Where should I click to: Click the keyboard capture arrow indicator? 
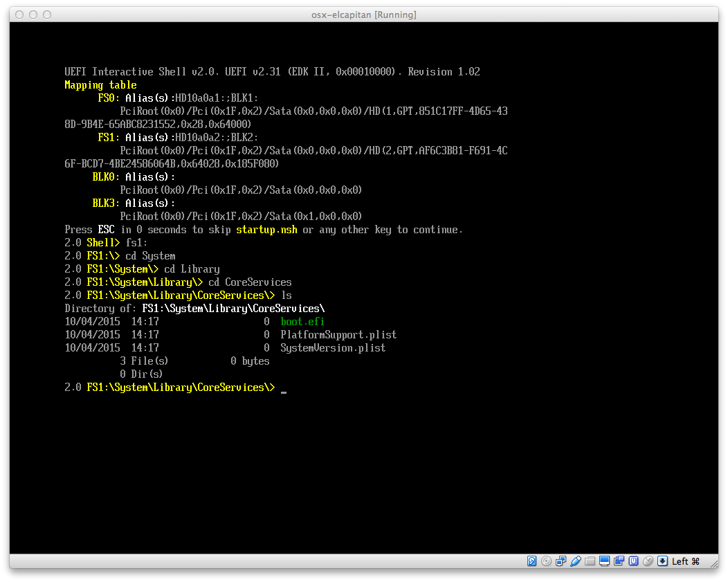coord(662,561)
